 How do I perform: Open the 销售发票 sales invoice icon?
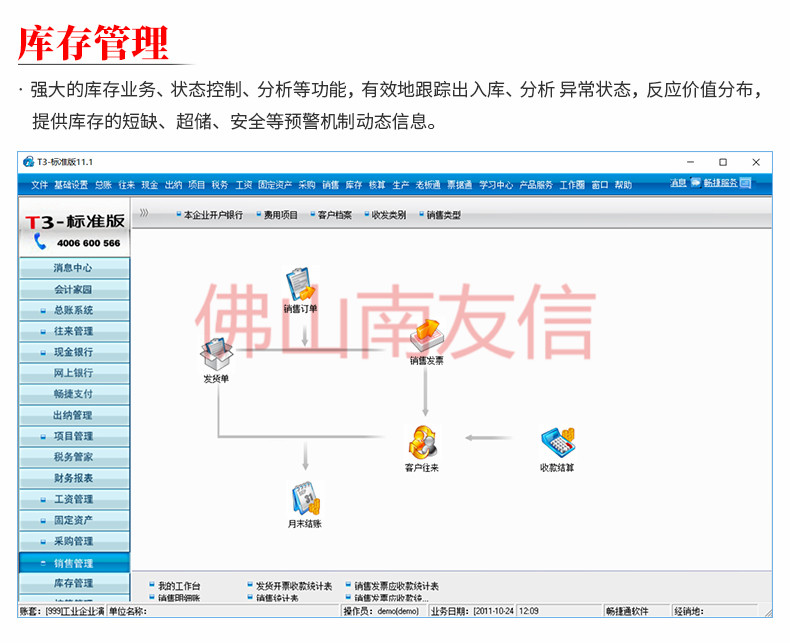pos(426,336)
